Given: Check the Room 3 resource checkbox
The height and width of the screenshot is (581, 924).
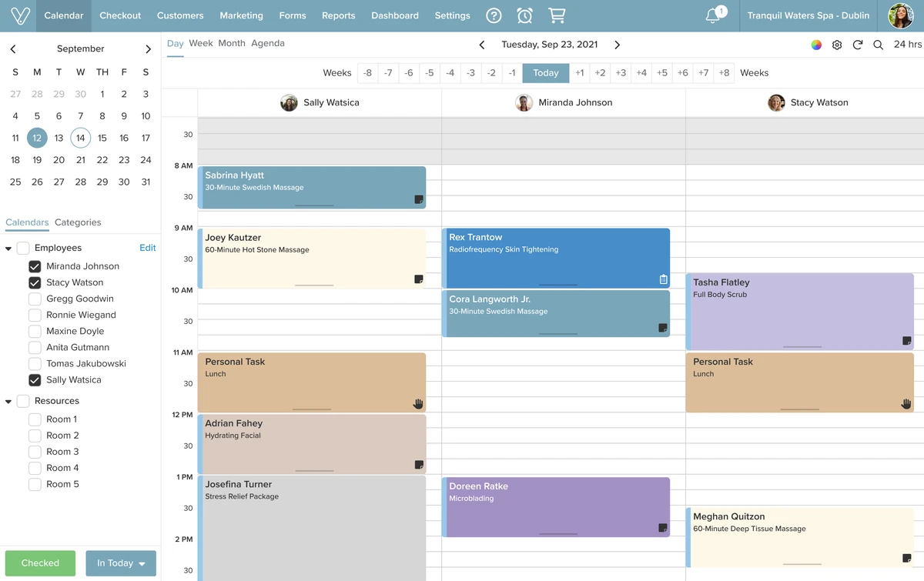Looking at the screenshot, I should (x=35, y=452).
